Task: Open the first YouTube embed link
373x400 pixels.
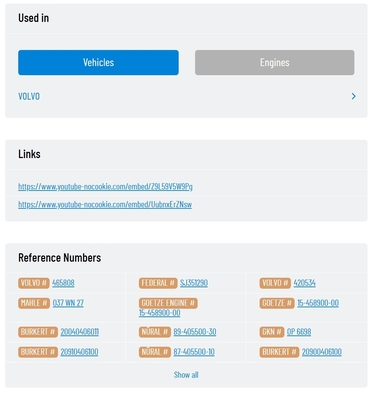Action: (x=105, y=186)
